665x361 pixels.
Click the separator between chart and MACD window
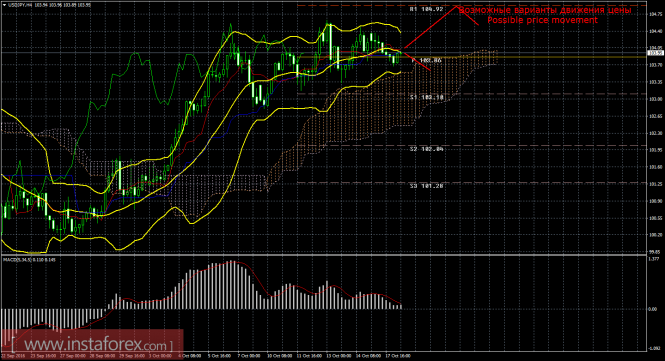324,255
